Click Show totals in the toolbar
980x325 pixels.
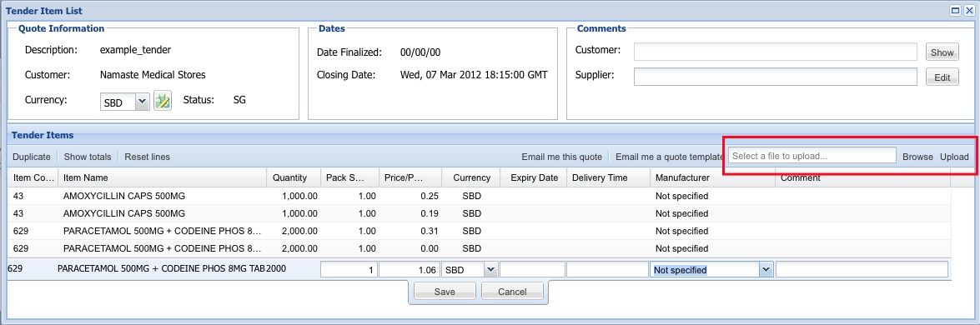[88, 157]
